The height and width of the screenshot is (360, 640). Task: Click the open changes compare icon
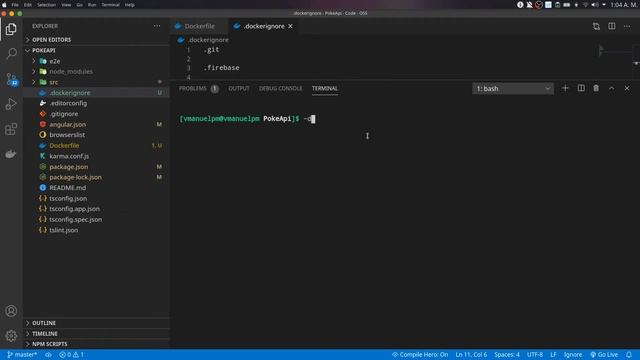click(596, 26)
